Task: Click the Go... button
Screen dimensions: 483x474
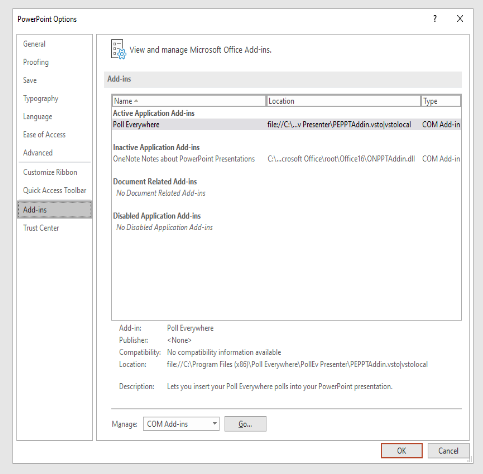Action: pyautogui.click(x=245, y=424)
